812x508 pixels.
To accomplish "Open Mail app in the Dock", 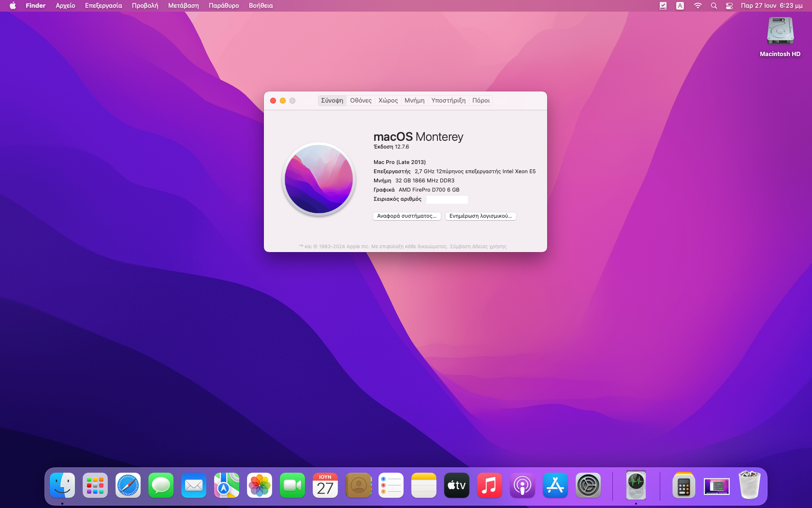I will 194,485.
